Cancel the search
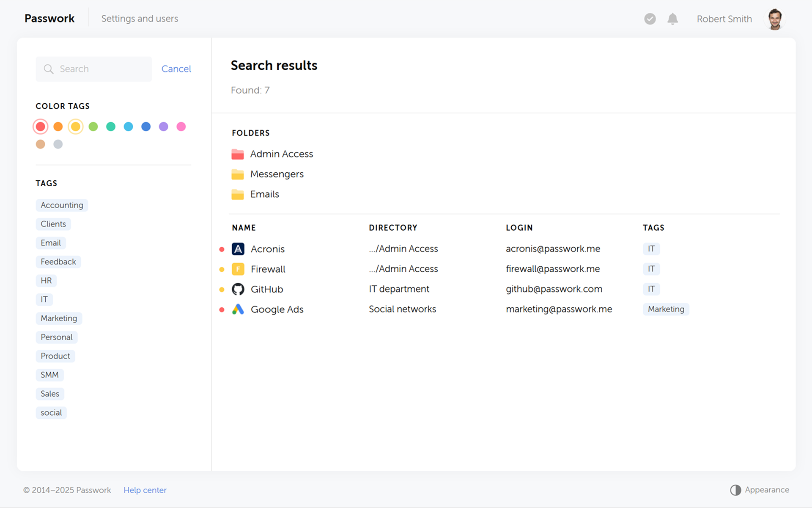This screenshot has height=508, width=812. pos(176,69)
